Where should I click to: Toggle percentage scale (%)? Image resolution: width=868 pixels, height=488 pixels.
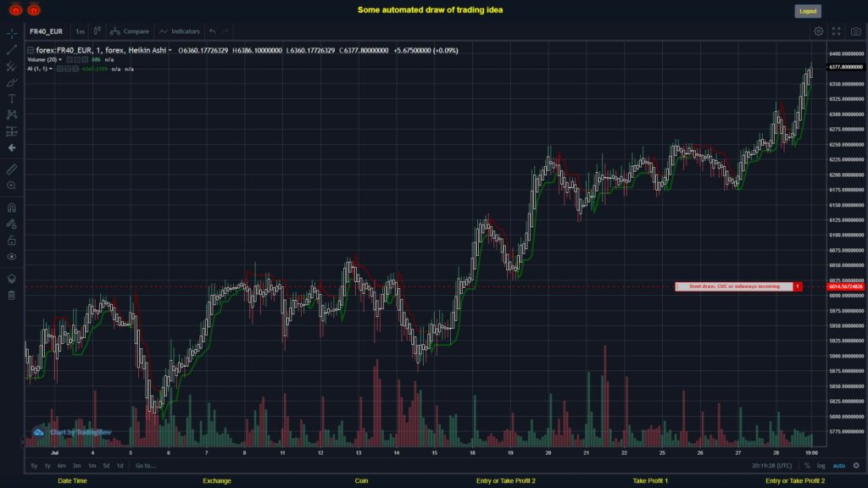coord(807,466)
